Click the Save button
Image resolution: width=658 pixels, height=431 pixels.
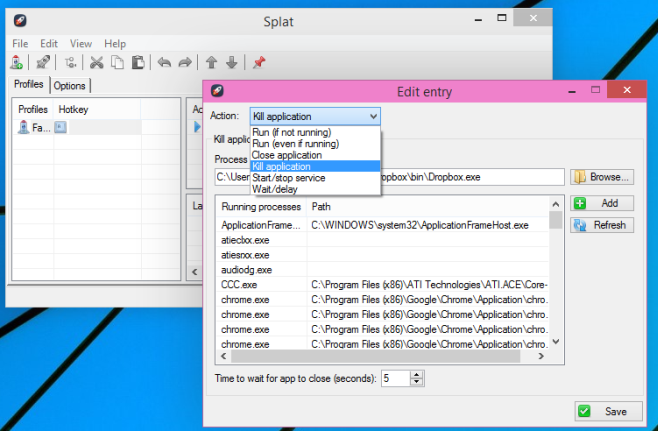click(x=608, y=411)
